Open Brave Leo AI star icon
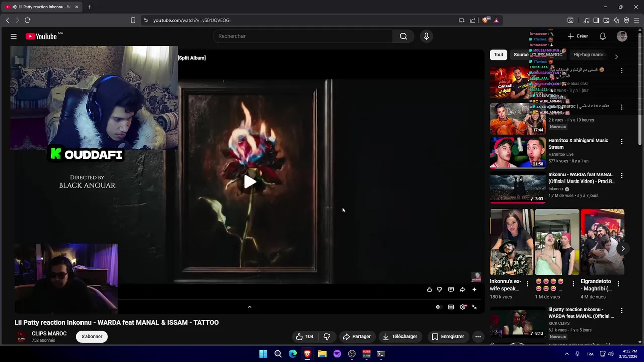Image resolution: width=644 pixels, height=362 pixels. (616, 20)
